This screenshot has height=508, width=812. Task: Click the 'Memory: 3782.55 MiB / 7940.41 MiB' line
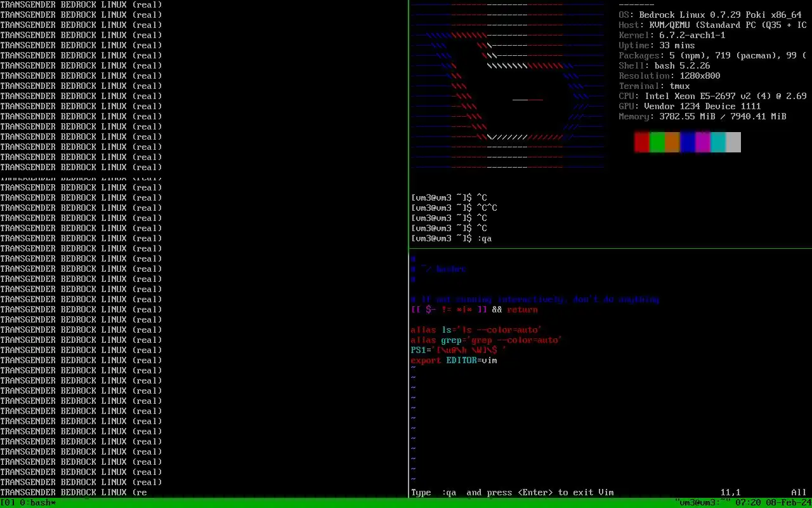(703, 116)
